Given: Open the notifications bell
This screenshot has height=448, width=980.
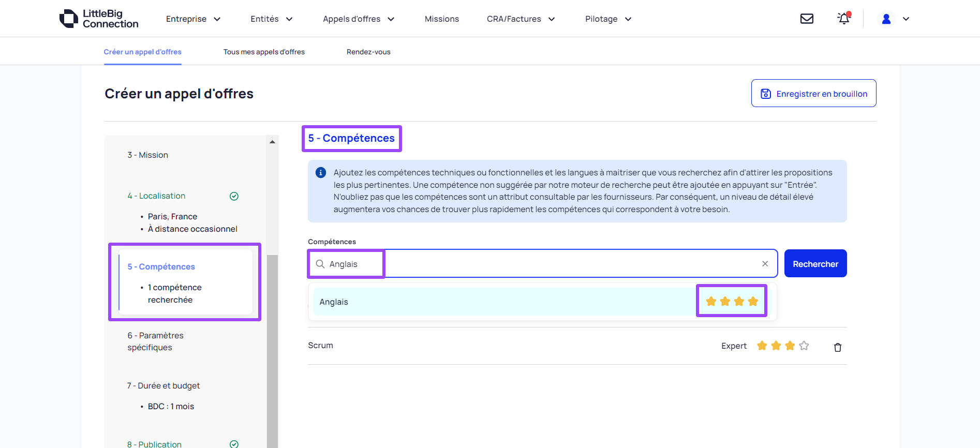Looking at the screenshot, I should pyautogui.click(x=843, y=19).
